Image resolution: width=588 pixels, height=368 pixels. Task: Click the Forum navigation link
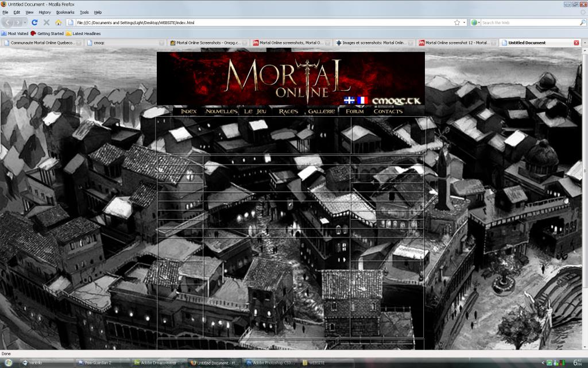pyautogui.click(x=355, y=111)
